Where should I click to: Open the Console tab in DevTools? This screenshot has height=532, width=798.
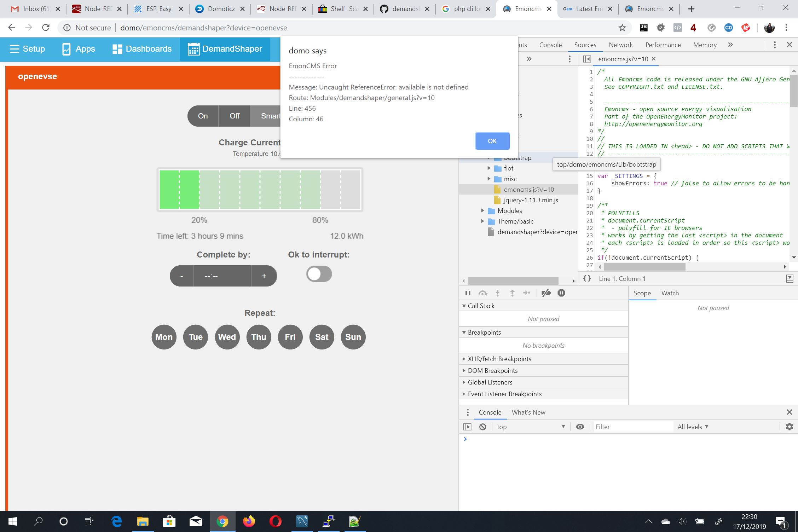(550, 45)
